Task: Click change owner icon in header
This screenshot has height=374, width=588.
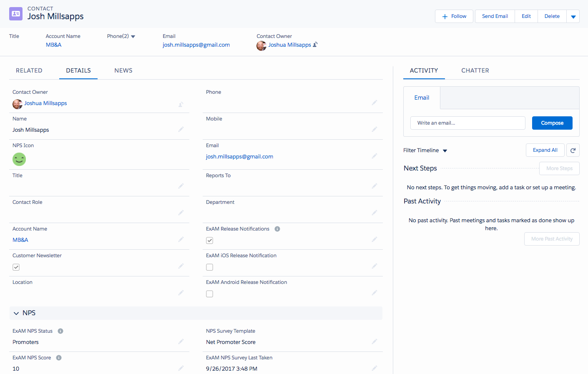Action: (315, 45)
